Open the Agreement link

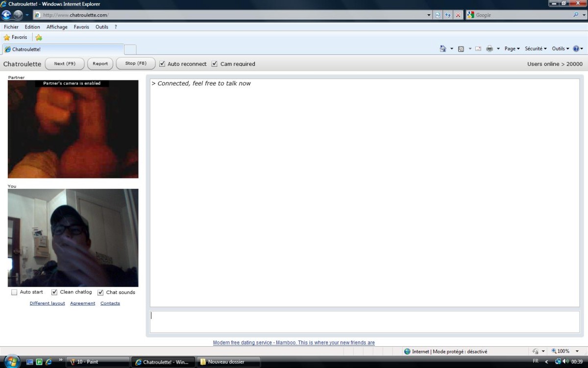pos(83,303)
